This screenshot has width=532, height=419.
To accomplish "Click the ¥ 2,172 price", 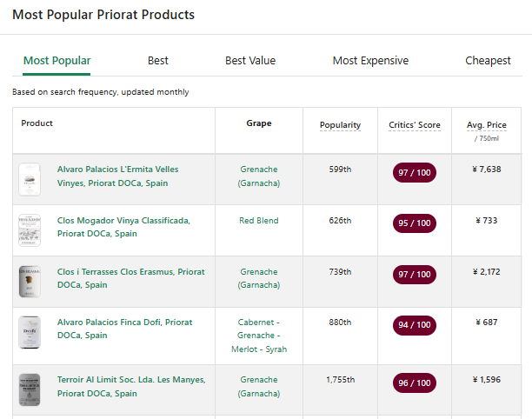I will [x=487, y=272].
